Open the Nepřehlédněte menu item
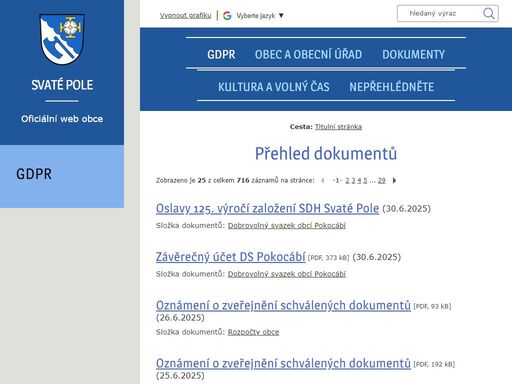This screenshot has width=512, height=384. 391,87
